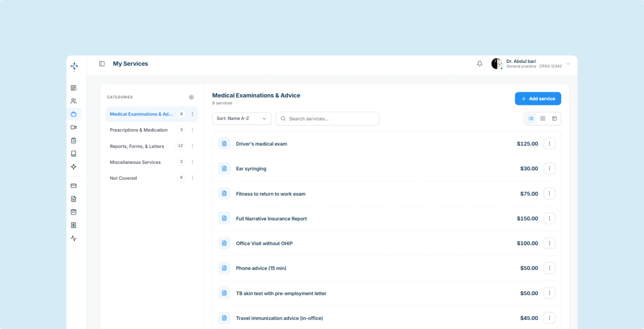Screen dimensions: 644x329
Task: Open the Phone advice (15 min) service
Action: coord(387,268)
